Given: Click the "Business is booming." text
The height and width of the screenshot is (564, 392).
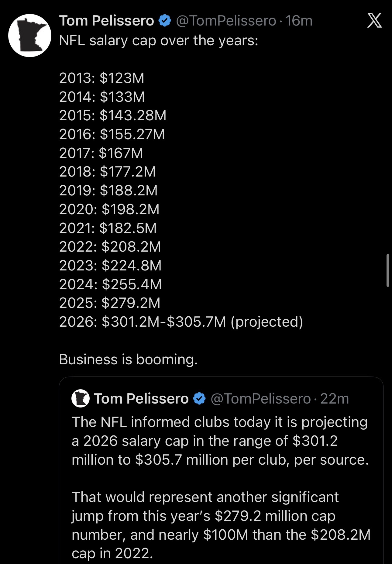Looking at the screenshot, I should (128, 359).
